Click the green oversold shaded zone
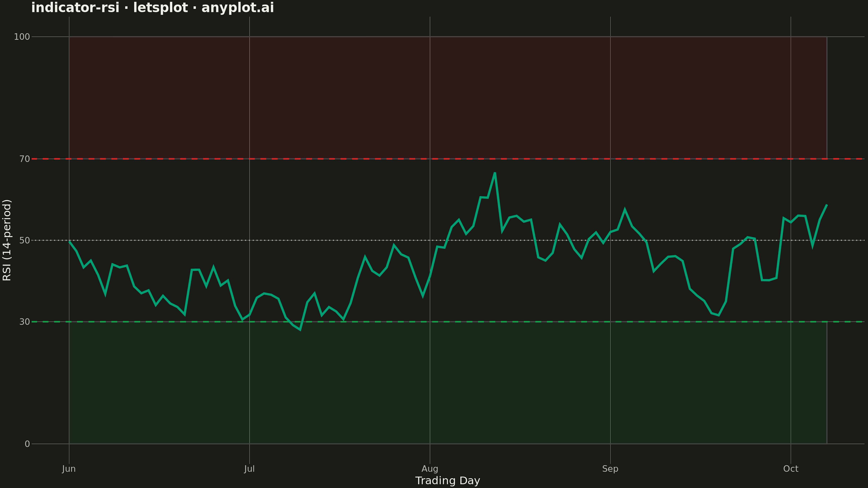 coord(448,383)
